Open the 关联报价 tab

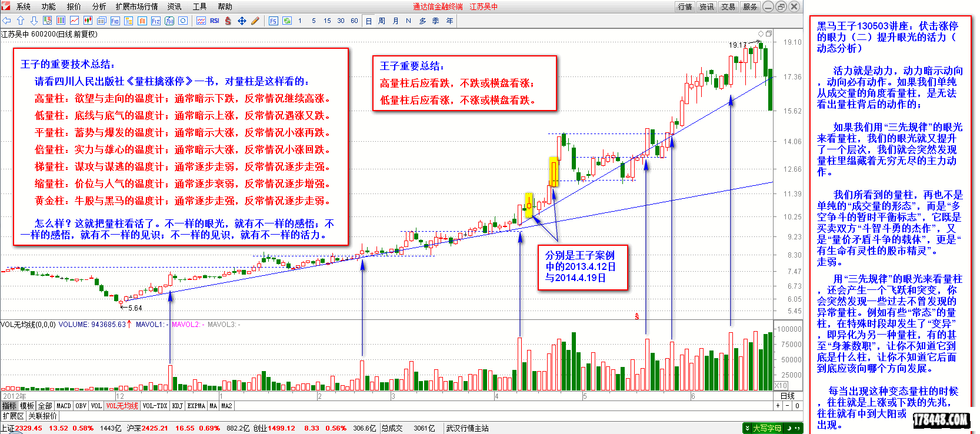[43, 416]
